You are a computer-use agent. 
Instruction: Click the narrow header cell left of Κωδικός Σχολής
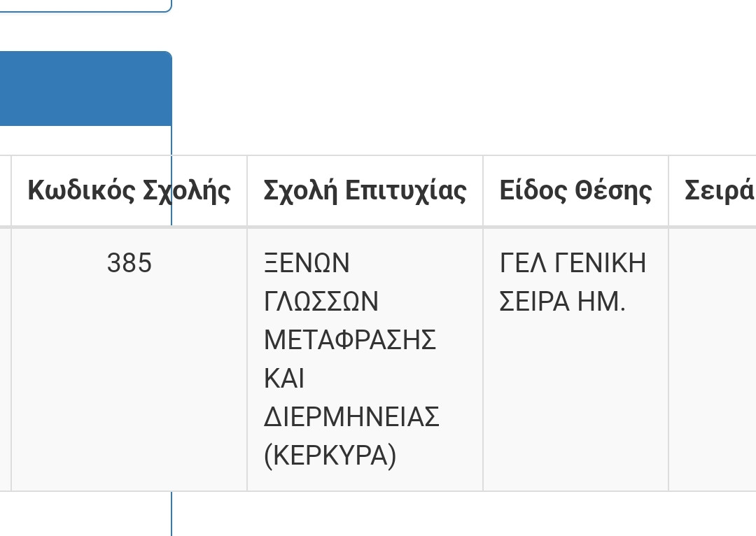pyautogui.click(x=5, y=190)
